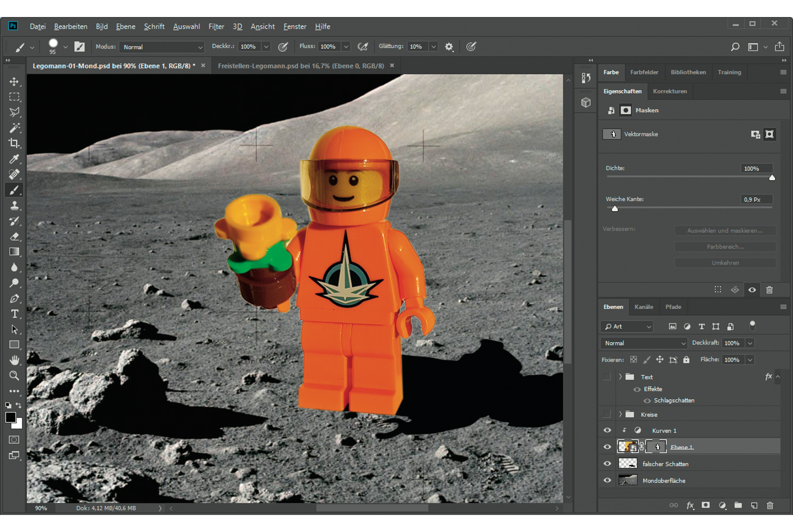The width and height of the screenshot is (793, 532).
Task: Select the Horizontal Type tool
Action: (14, 314)
